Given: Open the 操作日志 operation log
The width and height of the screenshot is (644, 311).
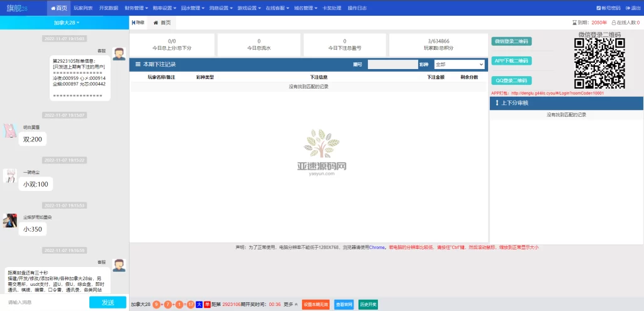Looking at the screenshot, I should 357,8.
